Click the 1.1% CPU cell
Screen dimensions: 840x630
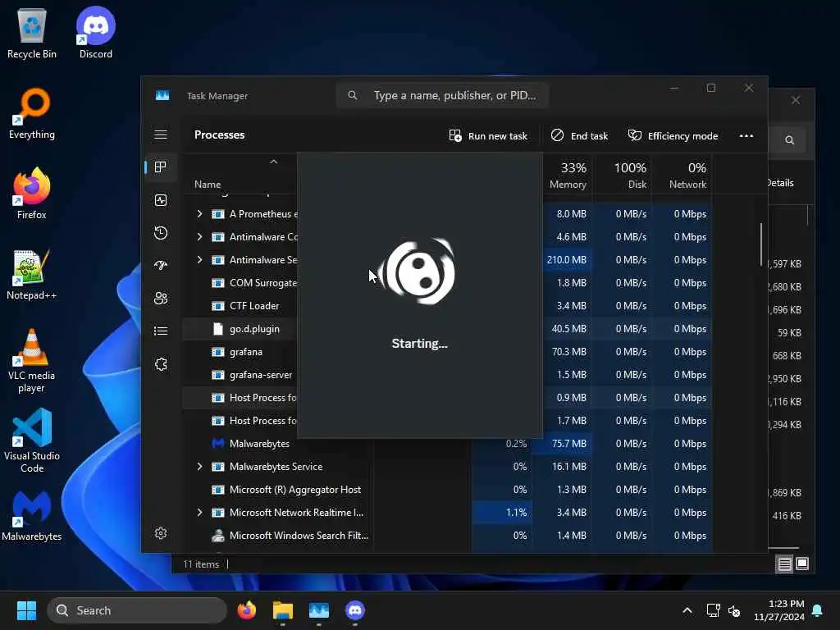[x=503, y=513]
